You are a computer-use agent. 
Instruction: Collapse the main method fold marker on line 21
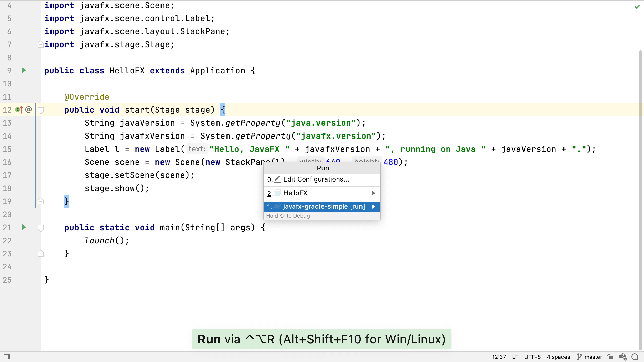click(41, 228)
